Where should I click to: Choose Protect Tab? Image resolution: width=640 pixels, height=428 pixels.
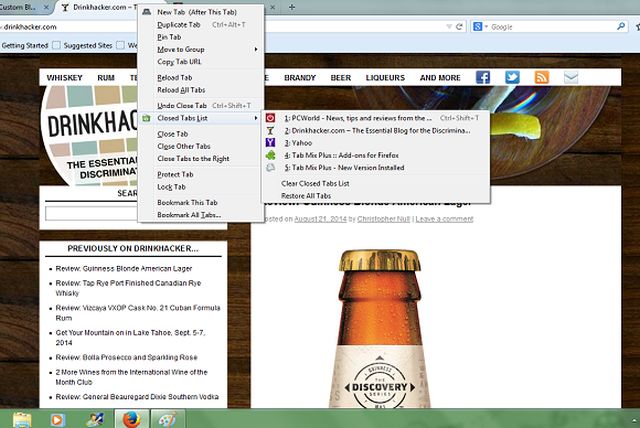coord(201,174)
